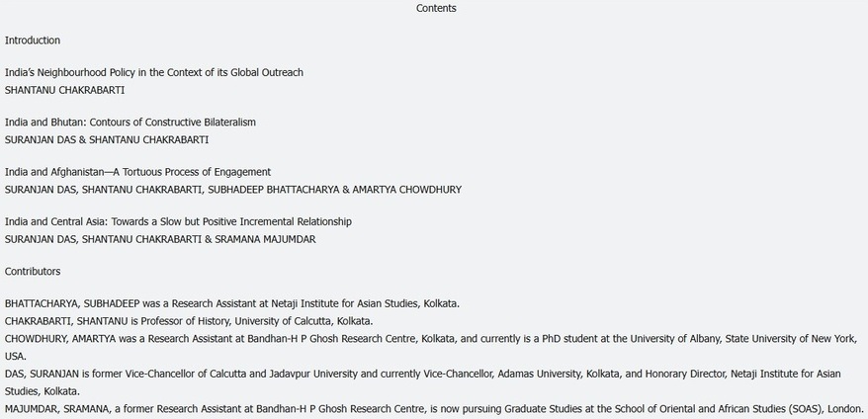This screenshot has width=868, height=419.
Task: Click SRAMANA MAJUMDAR in Central Asia authors
Action: coord(267,238)
